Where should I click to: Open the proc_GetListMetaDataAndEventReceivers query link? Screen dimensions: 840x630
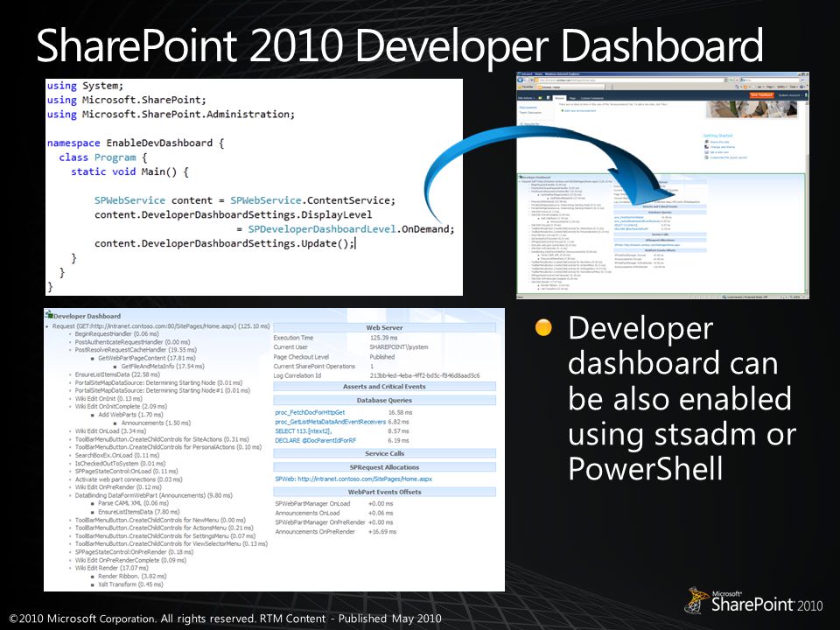coord(330,422)
